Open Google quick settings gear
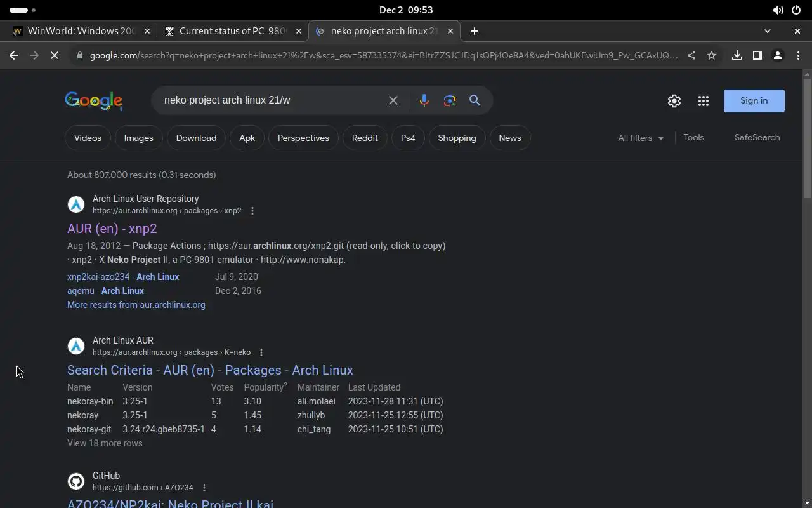Viewport: 812px width, 508px height. click(x=674, y=100)
